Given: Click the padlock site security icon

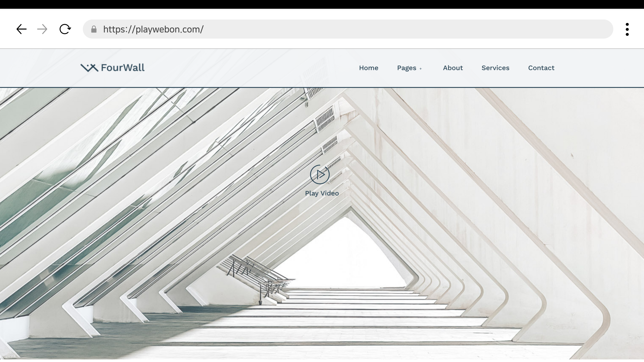Looking at the screenshot, I should pos(94,29).
